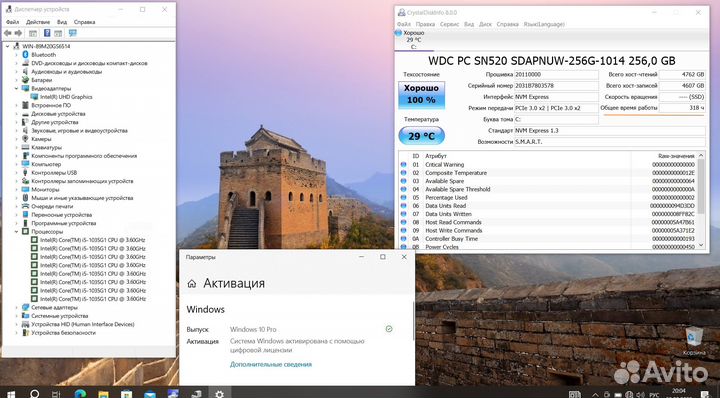Collapse the WIN-89M20GS6514 root node
This screenshot has width=720, height=398.
8,46
